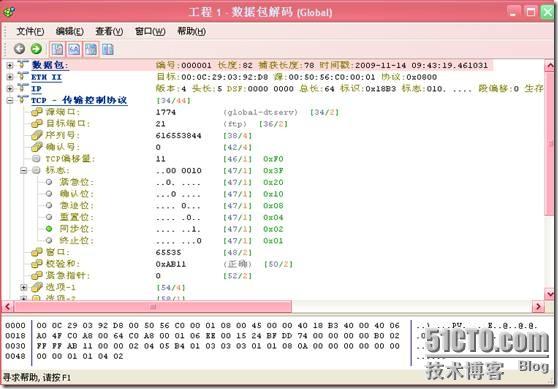Click the TCP protocol node icon

23,100
